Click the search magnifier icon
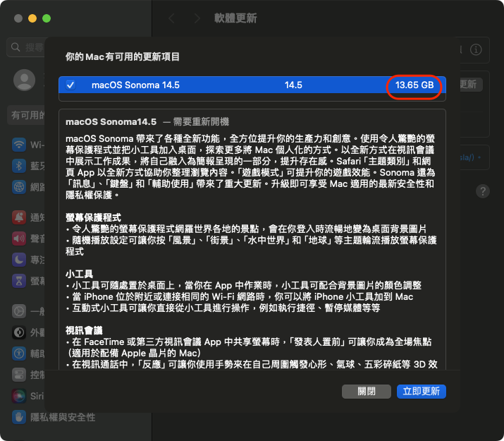The height and width of the screenshot is (441, 504). point(16,47)
